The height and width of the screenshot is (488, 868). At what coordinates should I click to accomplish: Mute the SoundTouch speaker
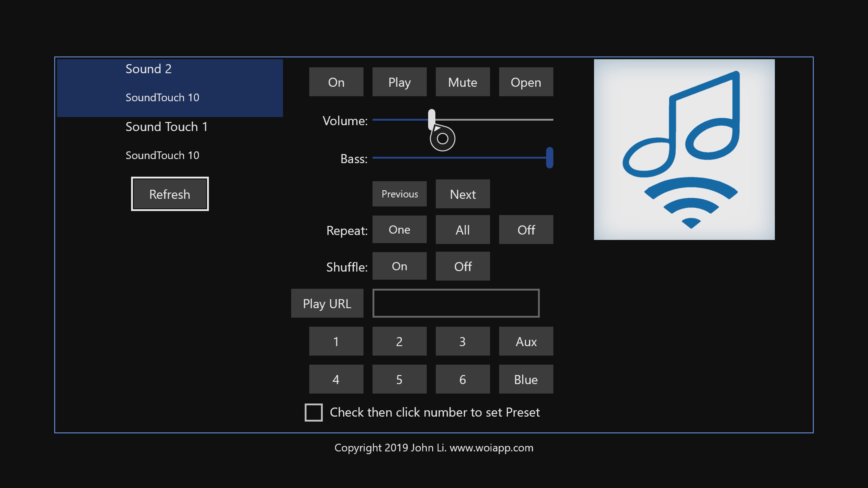coord(462,82)
